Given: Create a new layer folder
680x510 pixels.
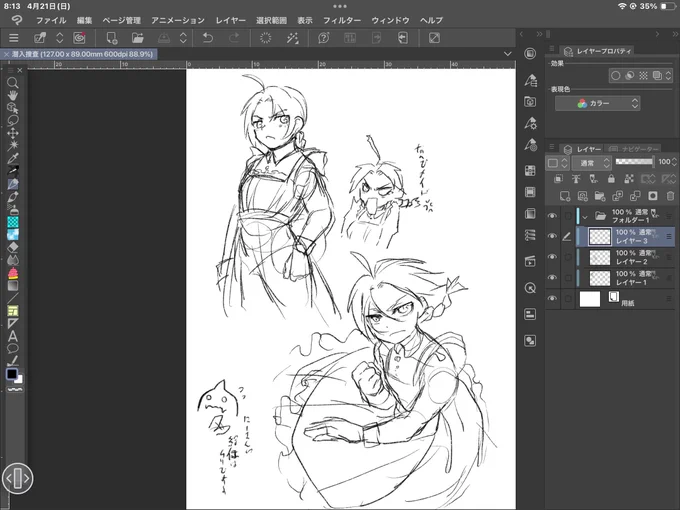Looking at the screenshot, I should (600, 196).
